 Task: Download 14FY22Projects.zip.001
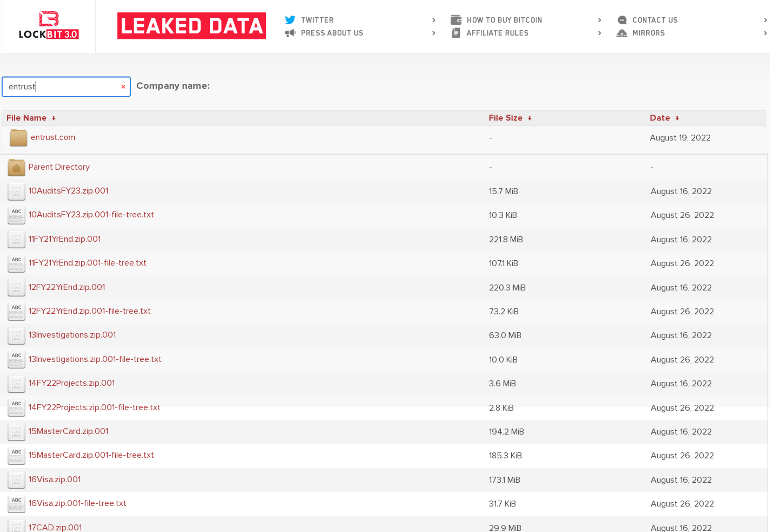[72, 383]
